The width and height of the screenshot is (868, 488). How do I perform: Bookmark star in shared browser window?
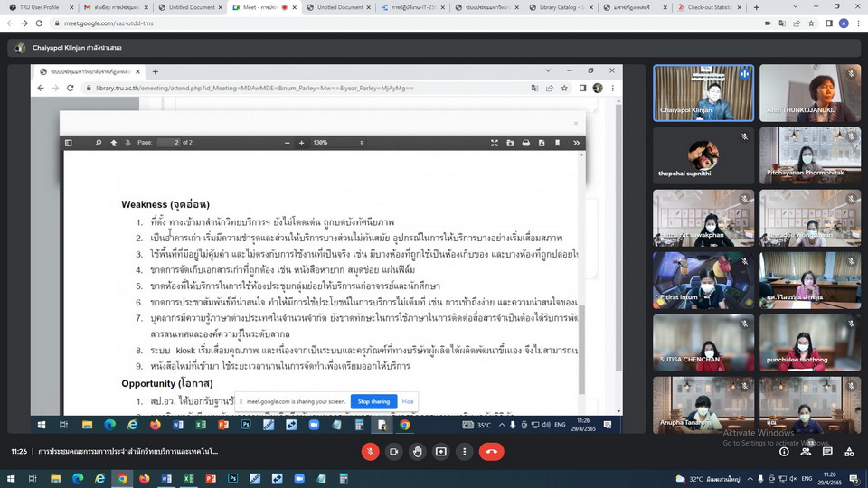pos(564,88)
